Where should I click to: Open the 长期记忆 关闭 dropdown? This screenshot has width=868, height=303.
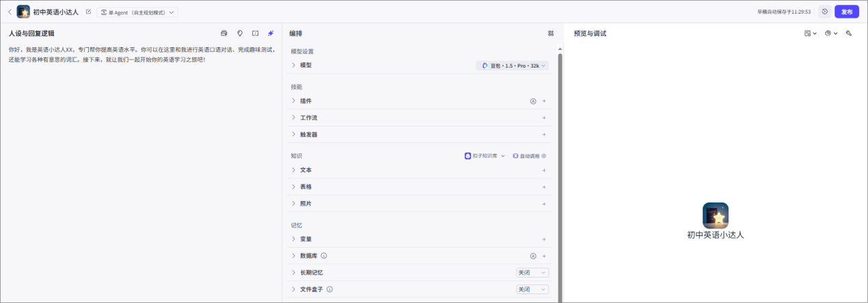[x=532, y=272]
